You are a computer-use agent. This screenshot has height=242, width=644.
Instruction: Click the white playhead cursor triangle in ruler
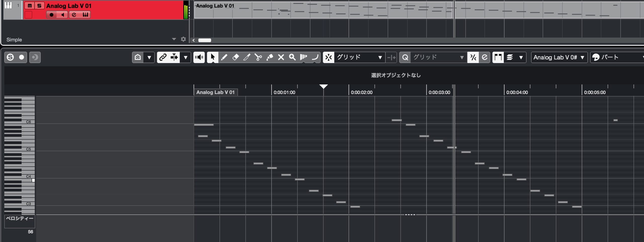[x=323, y=86]
